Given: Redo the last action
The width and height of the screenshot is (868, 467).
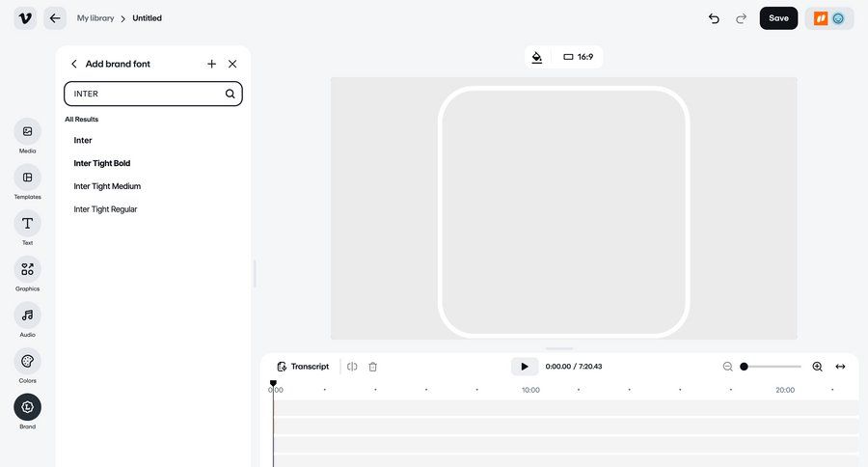Looking at the screenshot, I should tap(741, 18).
